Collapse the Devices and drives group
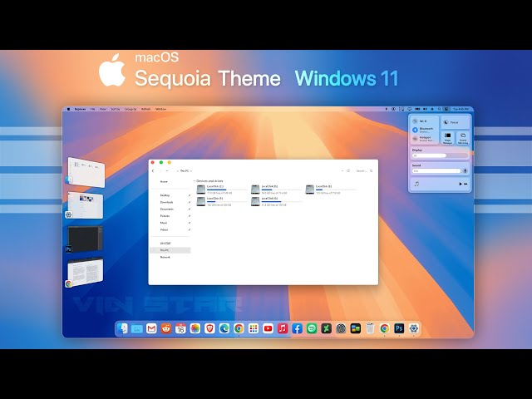The height and width of the screenshot is (399, 532). pyautogui.click(x=195, y=181)
